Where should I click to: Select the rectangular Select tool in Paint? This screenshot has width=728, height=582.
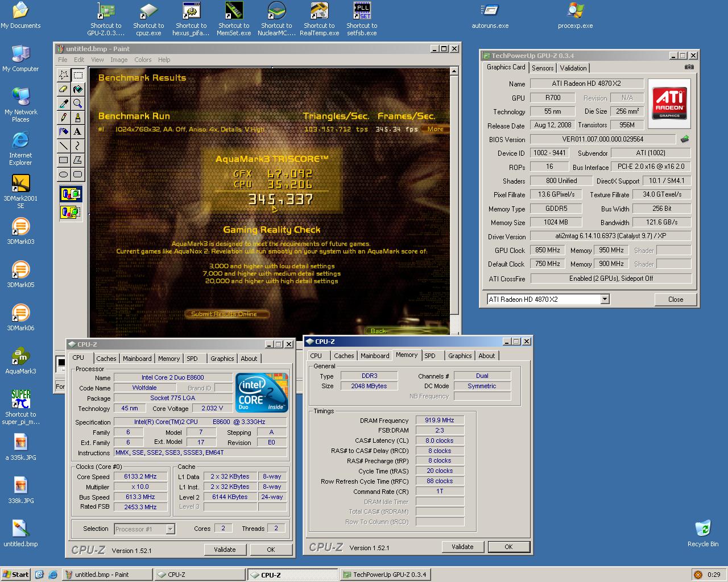[78, 75]
